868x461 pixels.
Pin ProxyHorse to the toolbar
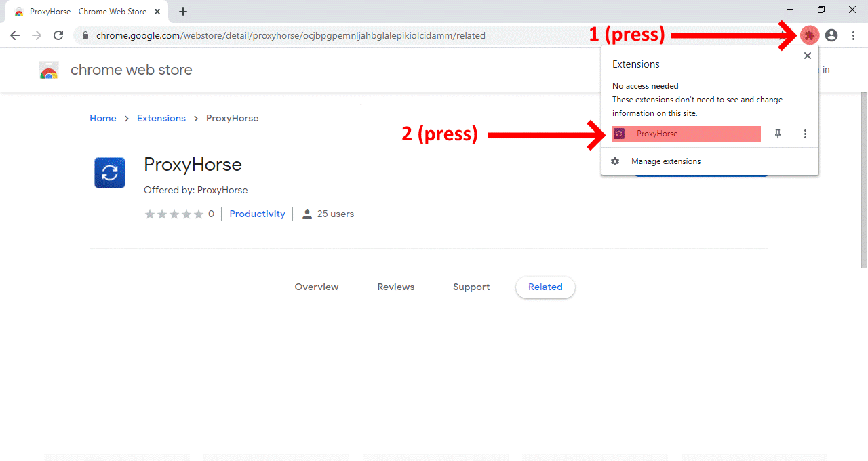[778, 134]
